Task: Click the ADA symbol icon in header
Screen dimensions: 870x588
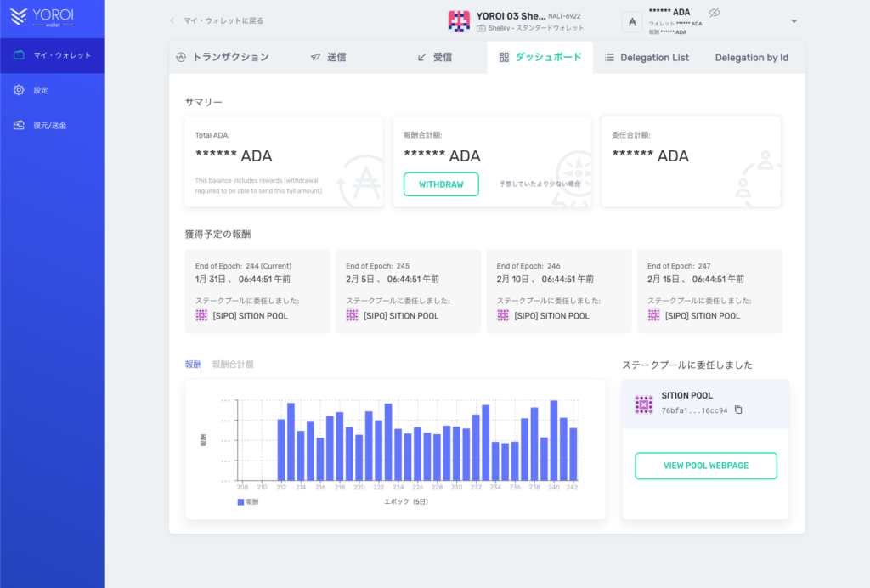Action: (x=632, y=21)
